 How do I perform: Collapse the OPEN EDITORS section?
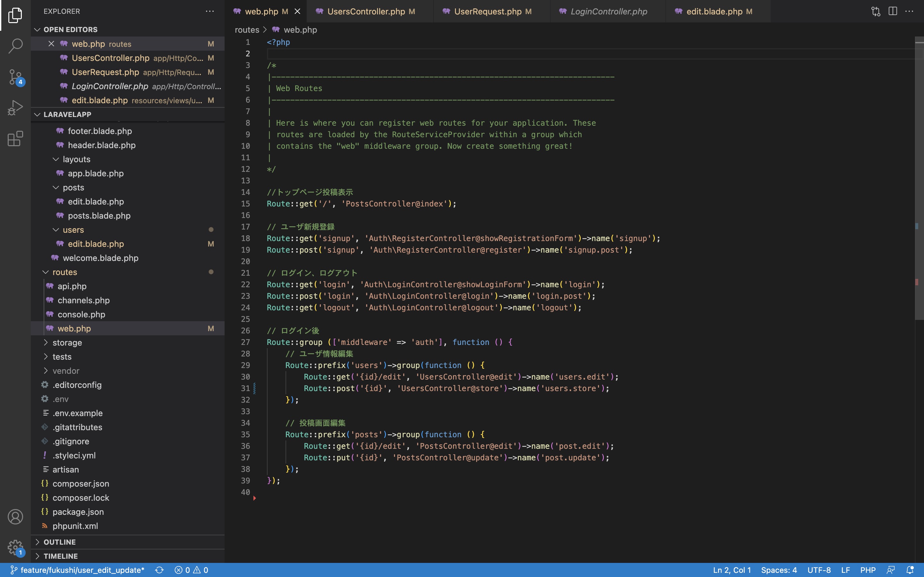pos(37,29)
